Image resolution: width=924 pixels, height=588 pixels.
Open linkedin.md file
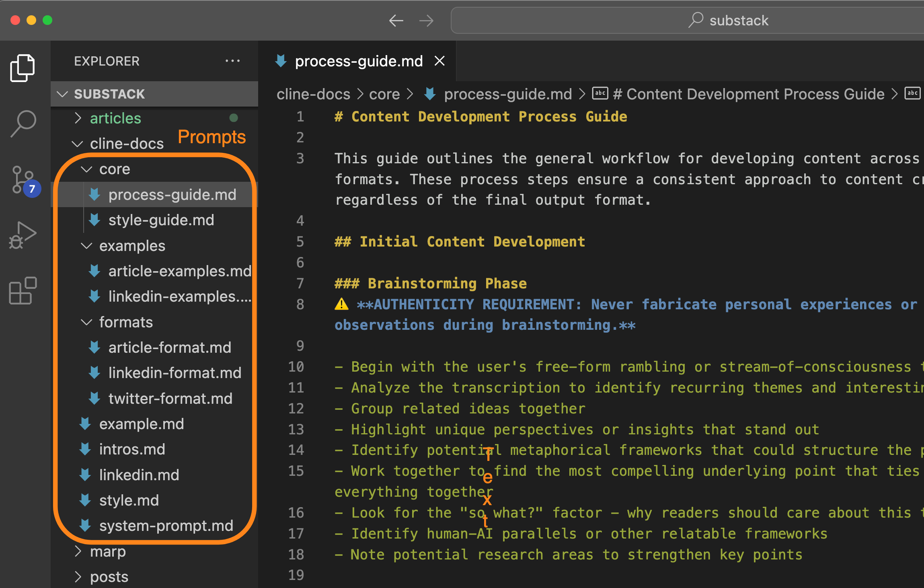click(154, 475)
